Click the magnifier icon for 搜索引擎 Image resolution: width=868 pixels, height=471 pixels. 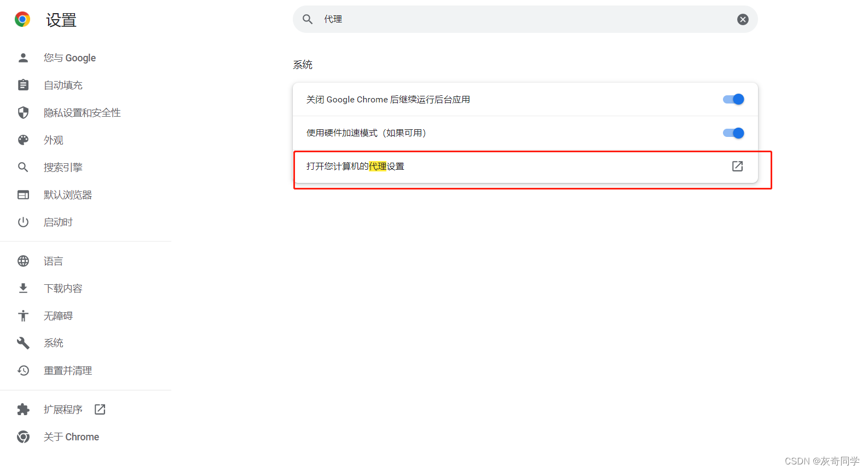click(23, 167)
